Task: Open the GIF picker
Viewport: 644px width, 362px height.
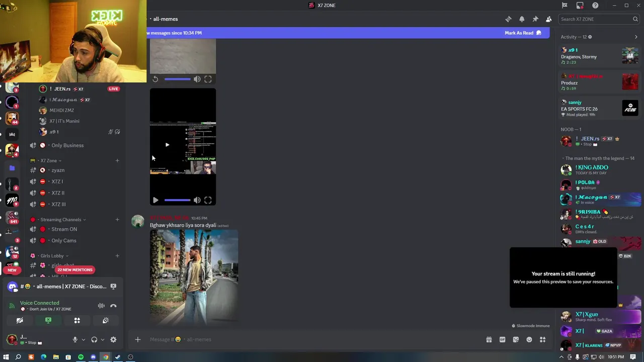Action: click(x=502, y=339)
